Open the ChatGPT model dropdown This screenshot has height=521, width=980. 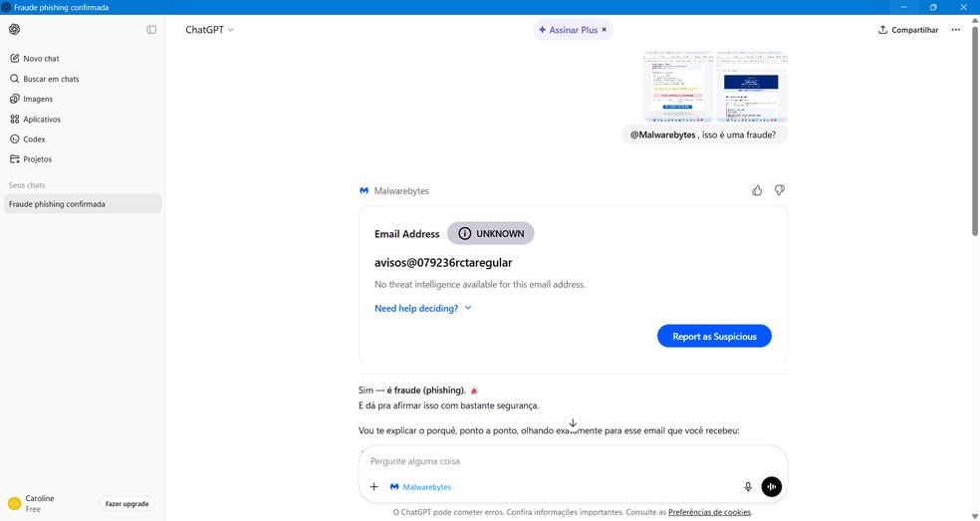(209, 30)
